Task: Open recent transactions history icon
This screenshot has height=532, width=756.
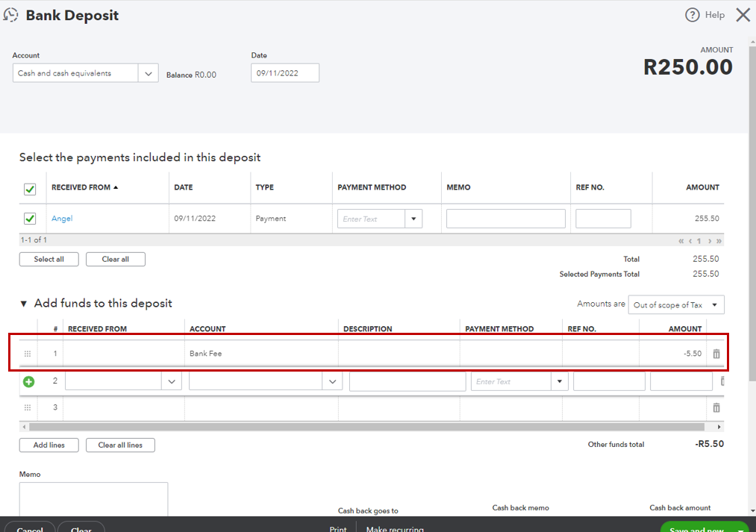Action: [x=11, y=15]
